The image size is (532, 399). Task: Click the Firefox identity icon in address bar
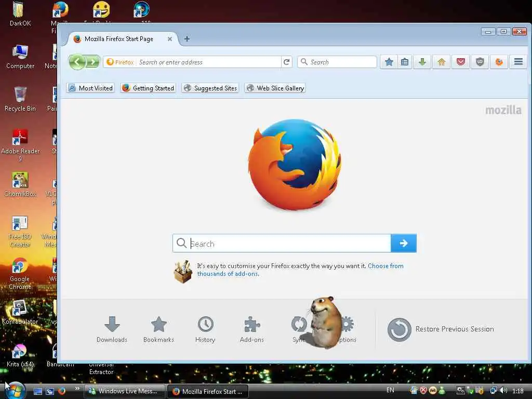[120, 62]
